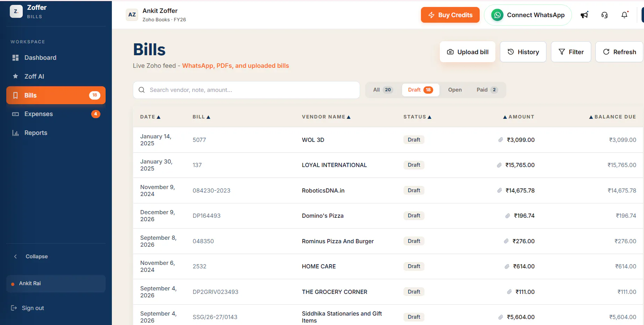Screen dimensions: 644x325
Task: Open the notifications bell icon
Action: click(x=624, y=15)
